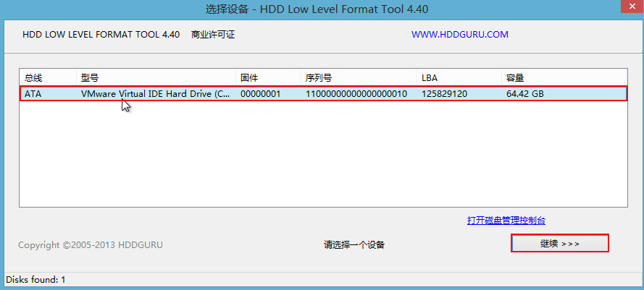Click LBA value 125829120
The height and width of the screenshot is (290, 644).
(444, 94)
